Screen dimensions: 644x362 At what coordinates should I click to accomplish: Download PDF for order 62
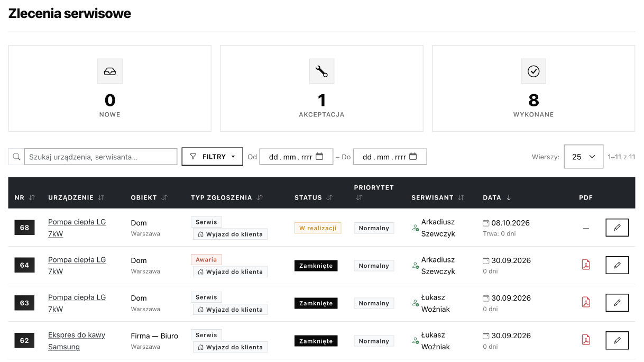coord(586,340)
